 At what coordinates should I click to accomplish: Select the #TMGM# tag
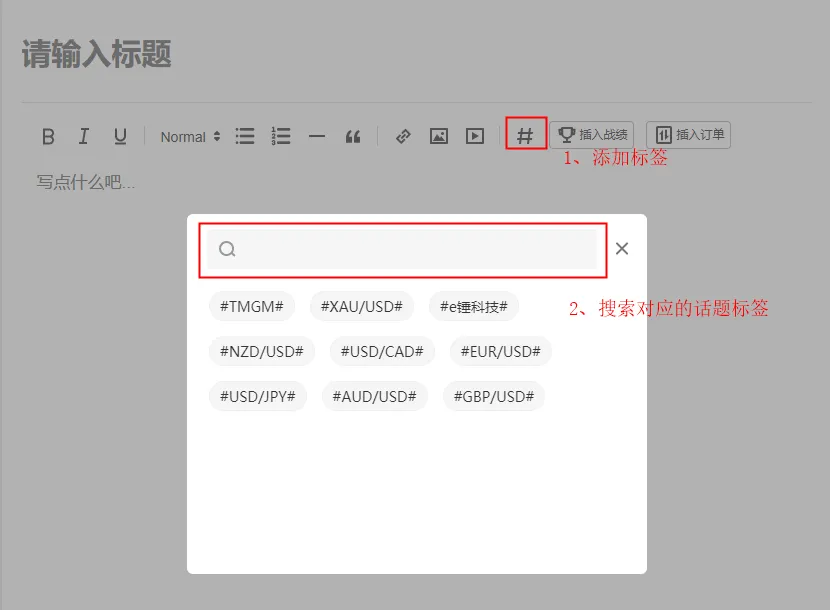(252, 307)
